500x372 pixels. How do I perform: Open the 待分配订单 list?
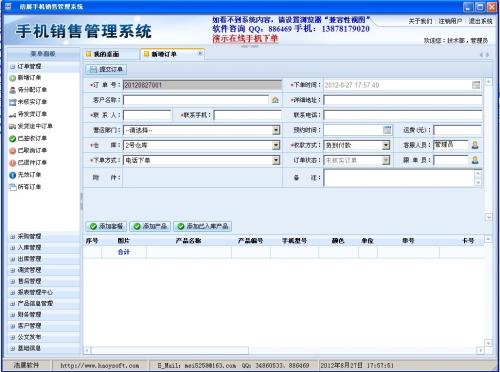[28, 90]
